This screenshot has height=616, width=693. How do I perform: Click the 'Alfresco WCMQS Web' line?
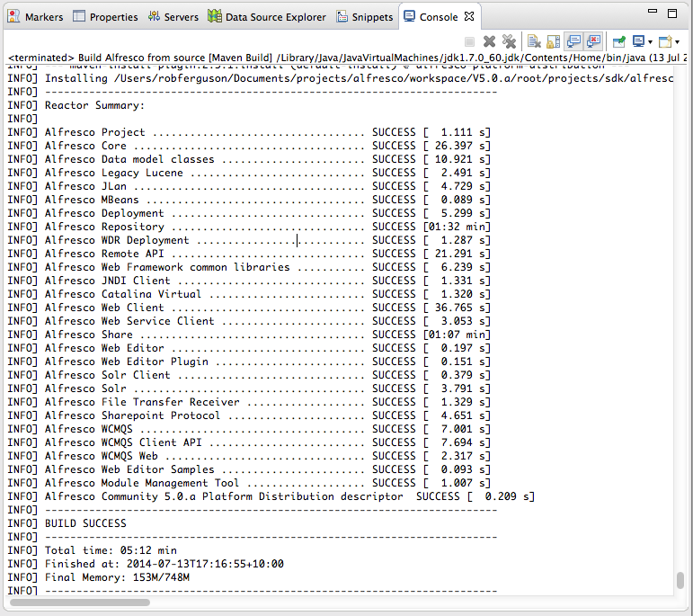click(x=249, y=456)
